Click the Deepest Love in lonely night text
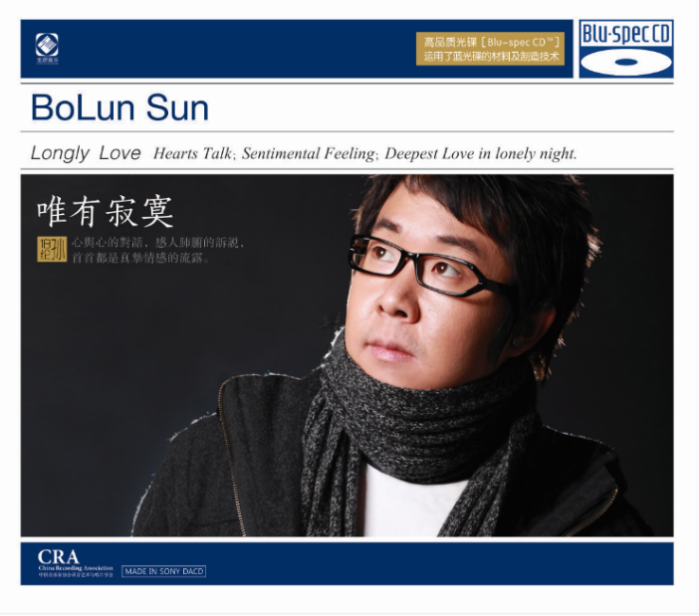Screen dimensions: 699x616 point(481,153)
